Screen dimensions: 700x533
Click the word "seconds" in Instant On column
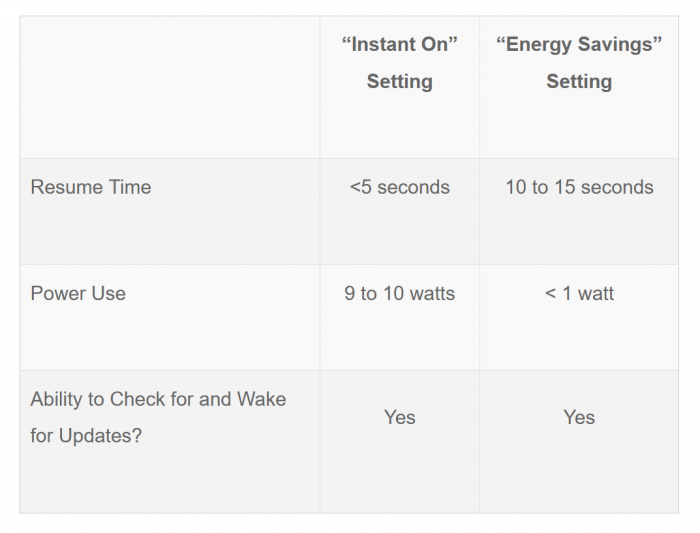413,187
